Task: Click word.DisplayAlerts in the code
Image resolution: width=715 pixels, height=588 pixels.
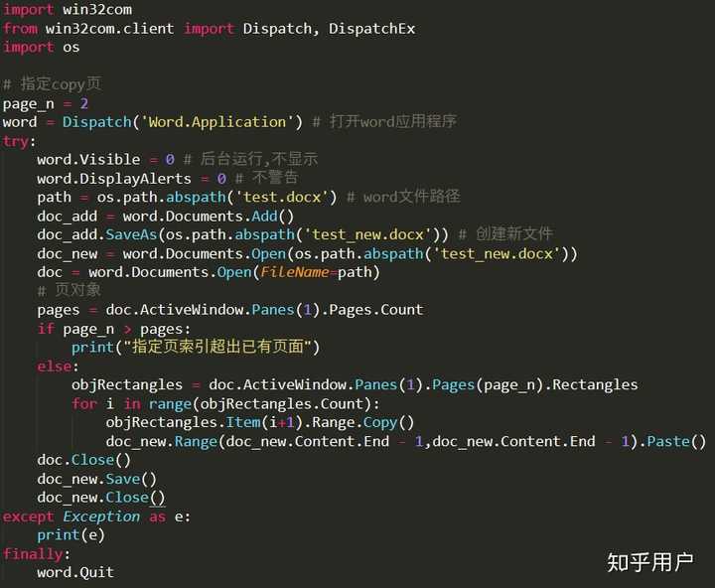Action: tap(114, 179)
